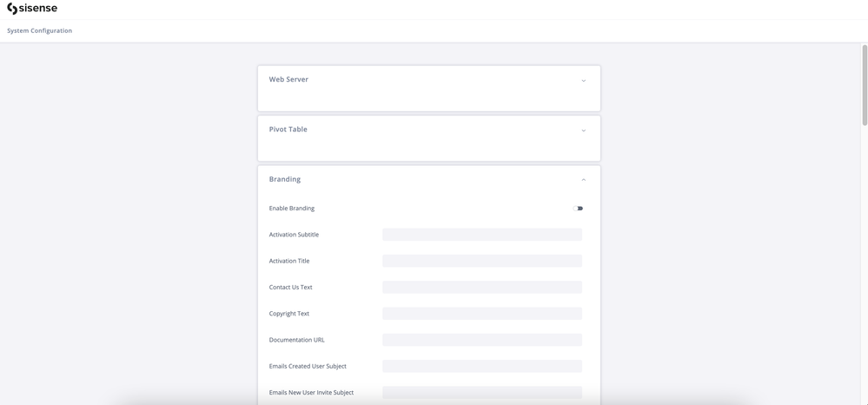Toggle the Enable Branding switch
This screenshot has height=405, width=868.
coord(580,209)
